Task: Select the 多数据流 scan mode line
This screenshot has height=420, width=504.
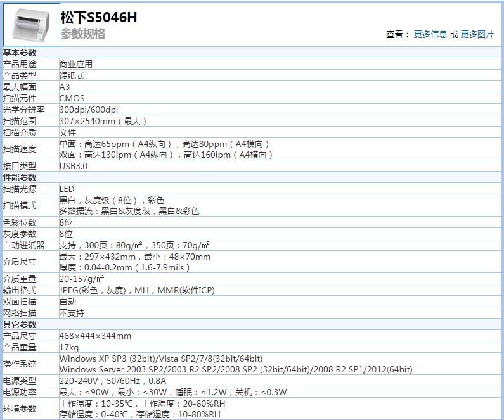Action: tap(129, 211)
